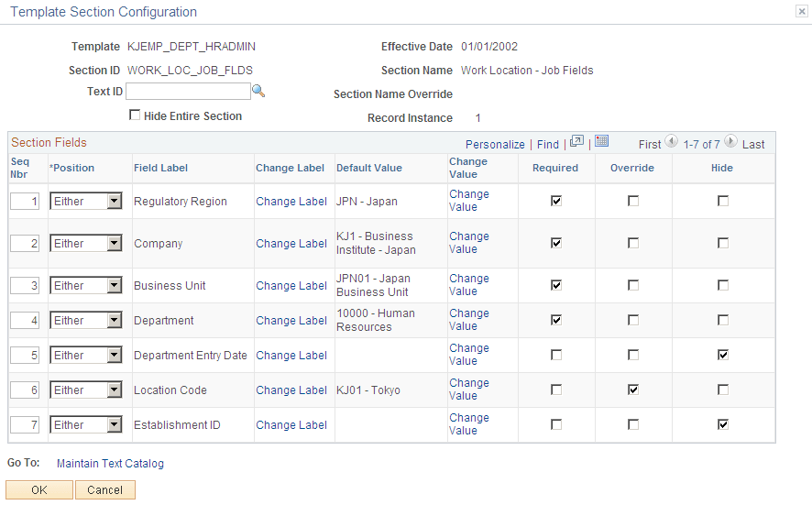
Task: Check Hide for Location Code
Action: pyautogui.click(x=723, y=390)
